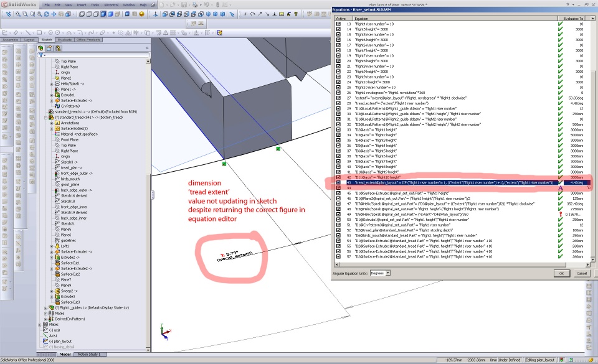This screenshot has width=598, height=364.
Task: Click the New Document toolbar icon
Action: [x=162, y=4]
